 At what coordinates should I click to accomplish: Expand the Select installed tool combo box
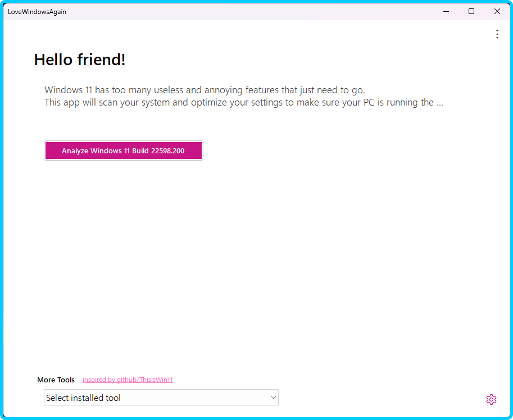point(161,398)
